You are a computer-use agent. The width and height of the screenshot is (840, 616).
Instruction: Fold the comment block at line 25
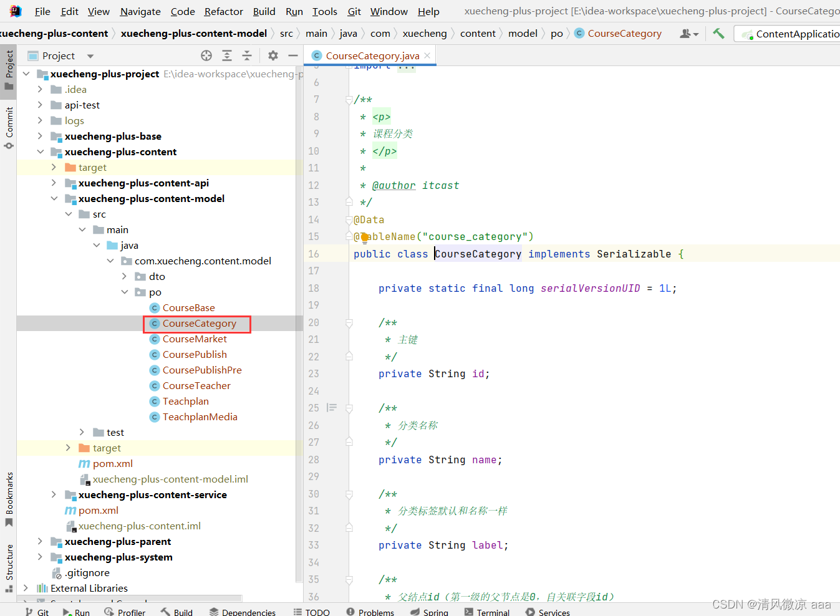point(349,408)
